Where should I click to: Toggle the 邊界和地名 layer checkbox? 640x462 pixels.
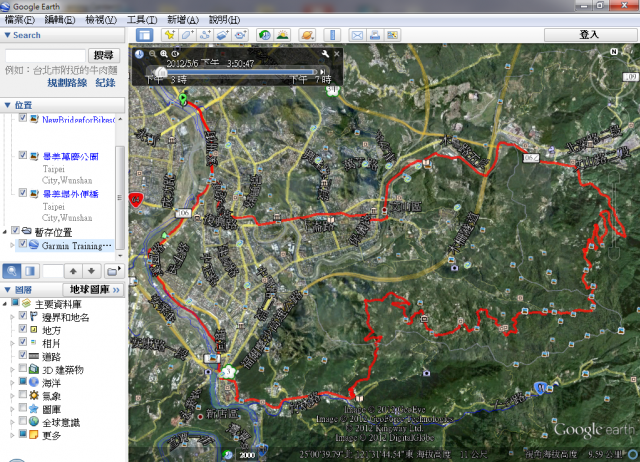pos(23,316)
